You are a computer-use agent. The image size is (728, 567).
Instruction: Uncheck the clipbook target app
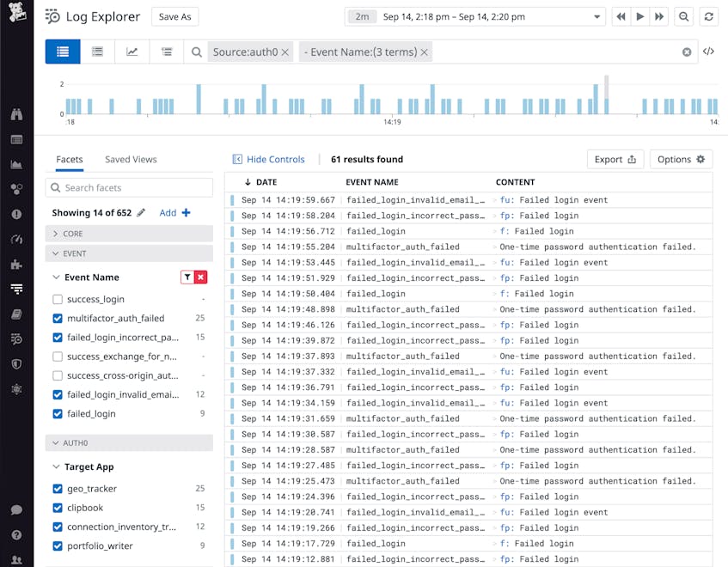[x=58, y=508]
